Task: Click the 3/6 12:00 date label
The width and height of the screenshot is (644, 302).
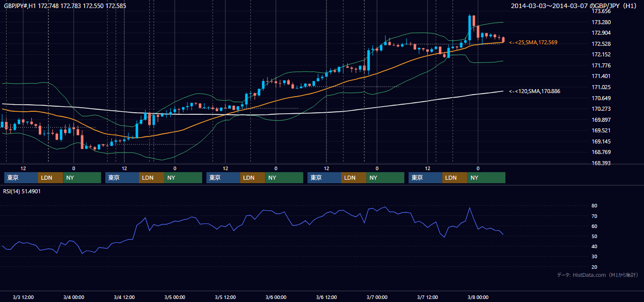Action: click(326, 297)
